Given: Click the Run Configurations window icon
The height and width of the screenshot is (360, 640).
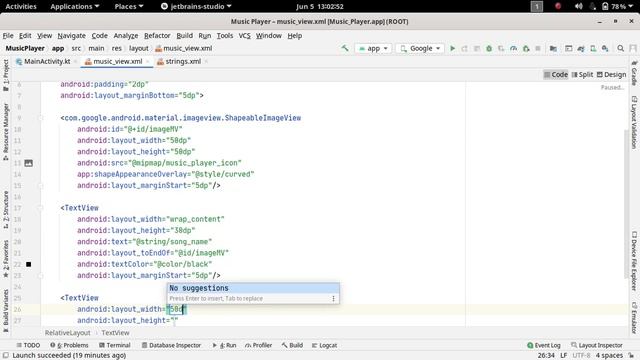Looking at the screenshot, I should (569, 48).
